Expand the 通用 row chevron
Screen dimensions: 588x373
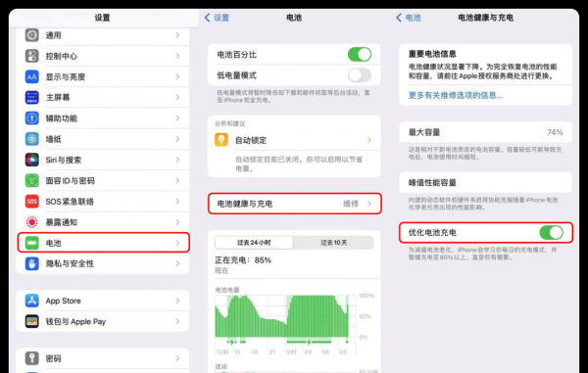[177, 35]
